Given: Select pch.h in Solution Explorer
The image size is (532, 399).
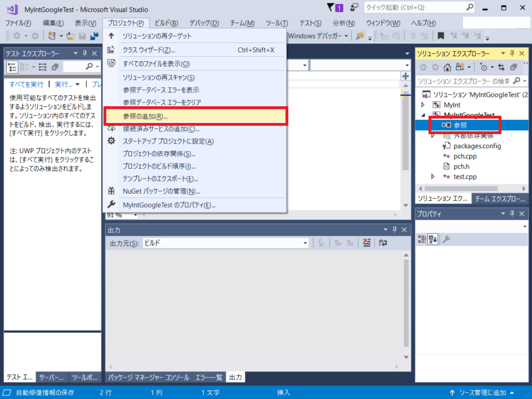Looking at the screenshot, I should pyautogui.click(x=461, y=166).
